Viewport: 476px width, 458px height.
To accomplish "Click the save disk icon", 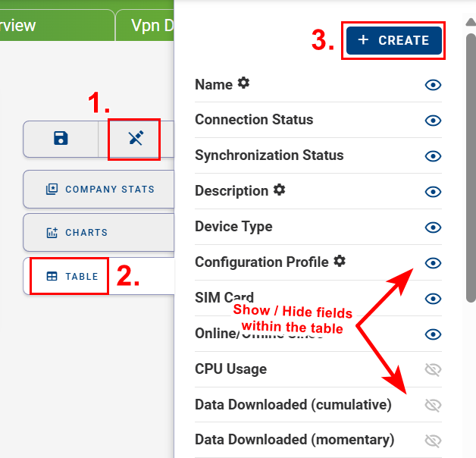I will point(61,138).
